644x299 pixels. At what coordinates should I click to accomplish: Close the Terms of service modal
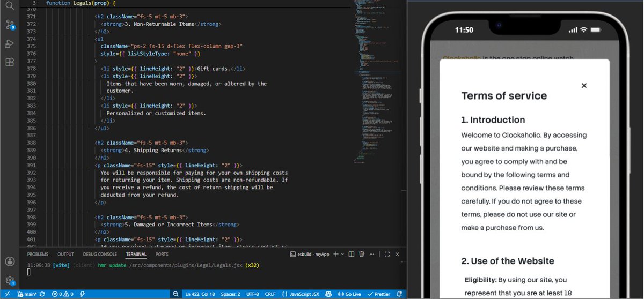point(584,85)
